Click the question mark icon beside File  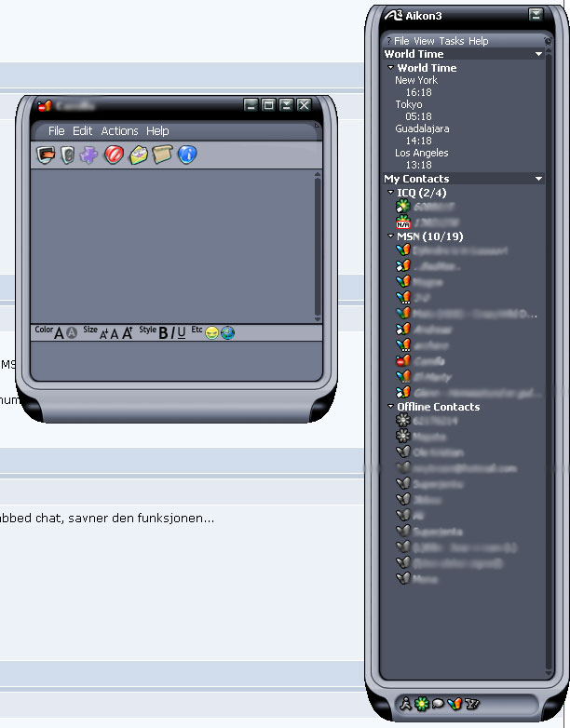click(388, 41)
